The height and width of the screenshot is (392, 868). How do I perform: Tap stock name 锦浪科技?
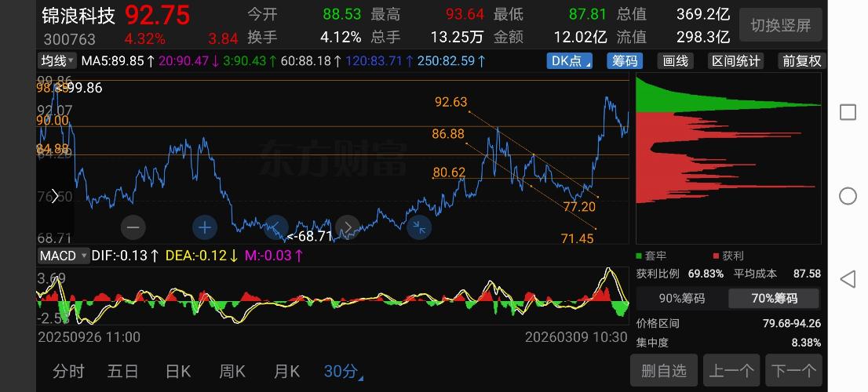78,16
